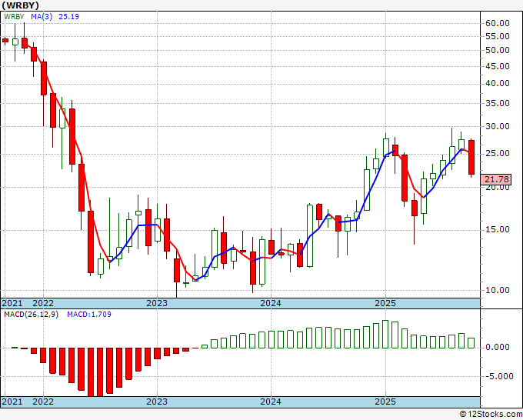Click the 30.00 price axis label
The image size is (523, 420).
tap(498, 126)
